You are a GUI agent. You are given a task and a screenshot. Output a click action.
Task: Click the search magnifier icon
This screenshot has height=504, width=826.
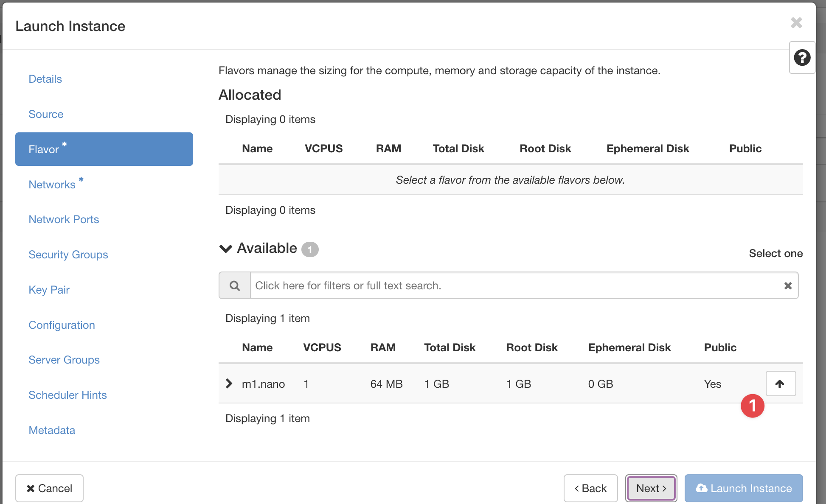(235, 286)
